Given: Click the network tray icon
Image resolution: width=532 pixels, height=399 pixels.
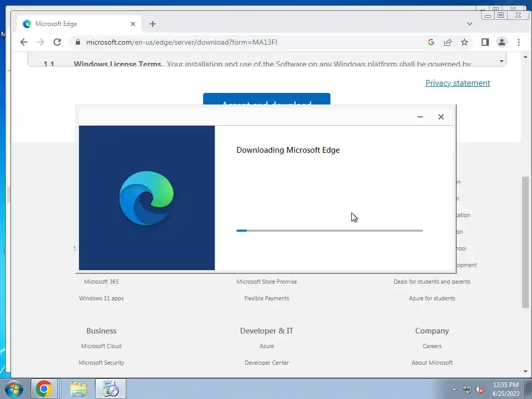Looking at the screenshot, I should point(467,390).
